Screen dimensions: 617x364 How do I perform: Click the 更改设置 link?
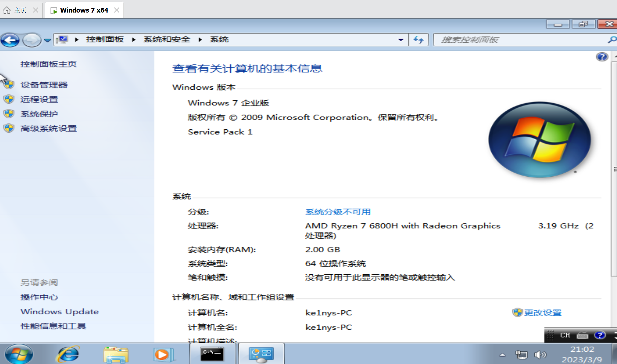pyautogui.click(x=543, y=313)
